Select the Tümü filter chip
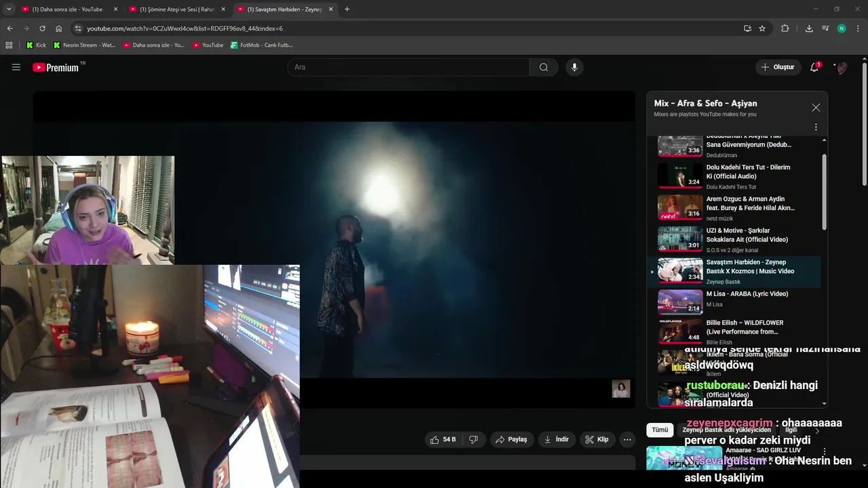The height and width of the screenshot is (488, 868). point(660,430)
